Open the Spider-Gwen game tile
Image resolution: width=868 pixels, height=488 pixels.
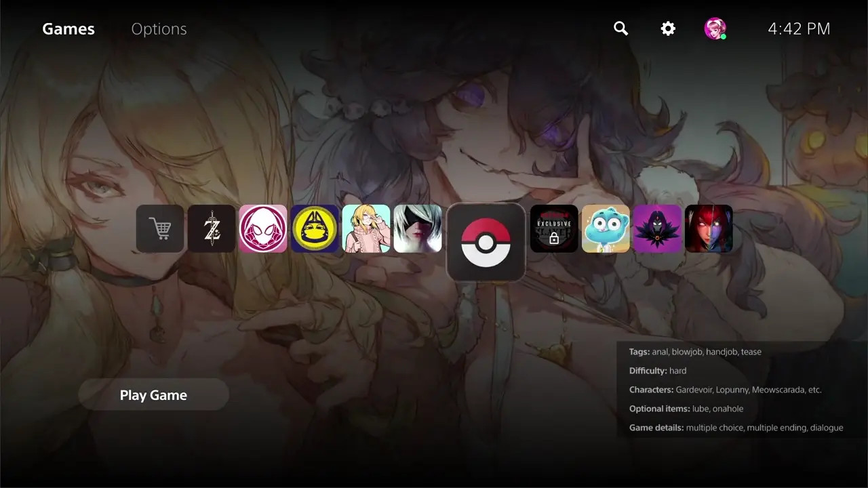point(262,228)
